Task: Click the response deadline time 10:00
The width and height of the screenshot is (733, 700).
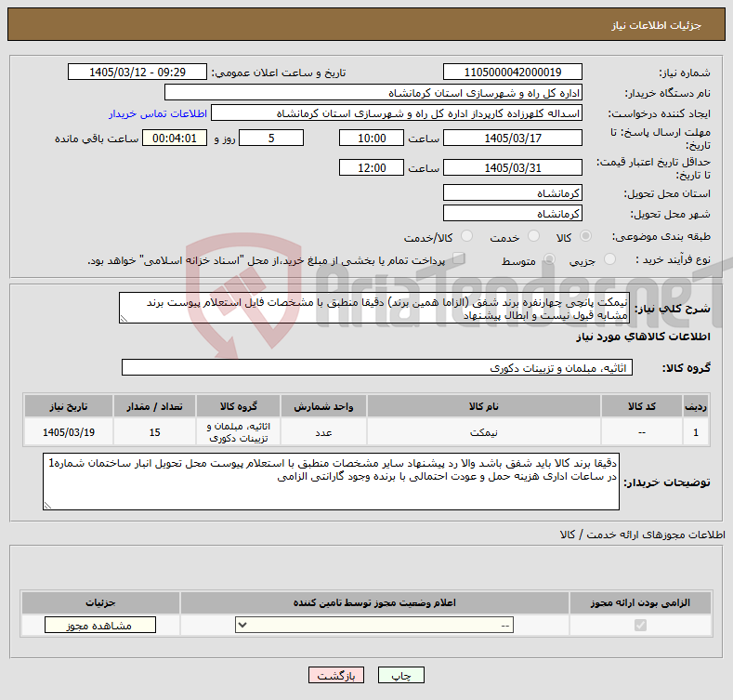Action: coord(372,138)
